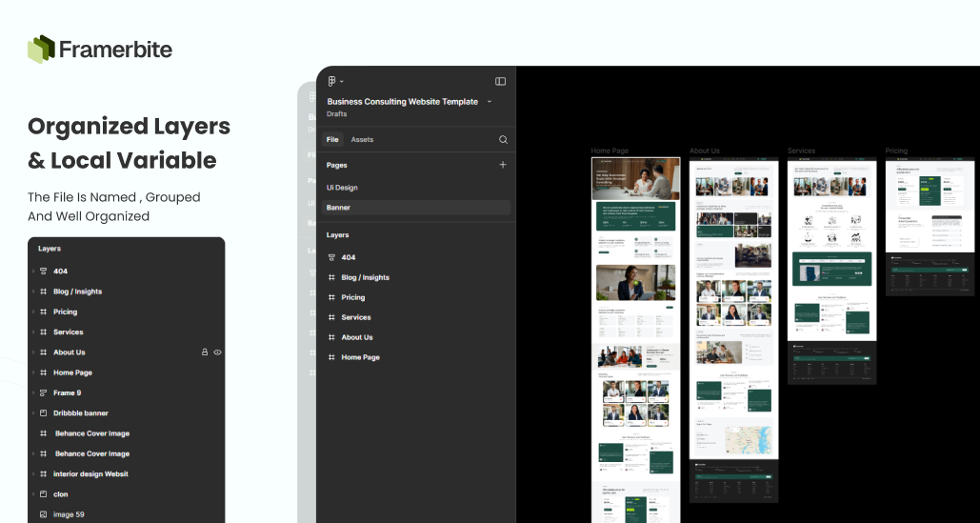Select the Banner page
Image resolution: width=980 pixels, height=523 pixels.
coord(338,208)
